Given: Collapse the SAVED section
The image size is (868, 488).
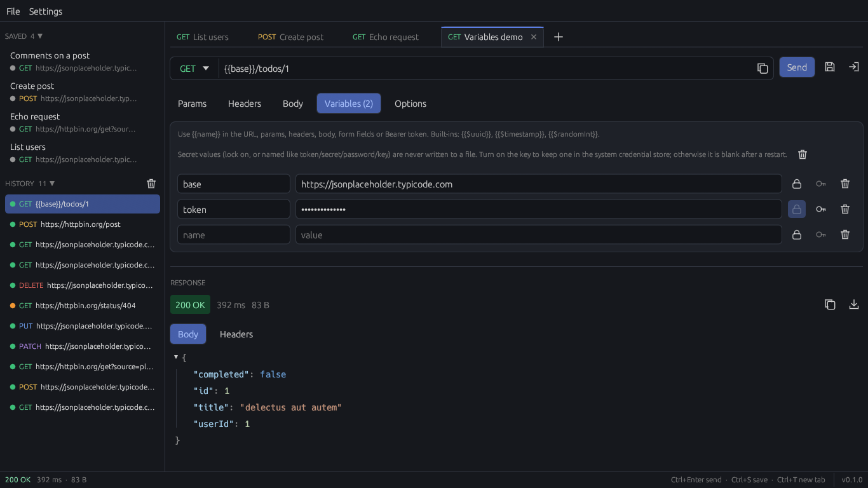Looking at the screenshot, I should pos(24,36).
